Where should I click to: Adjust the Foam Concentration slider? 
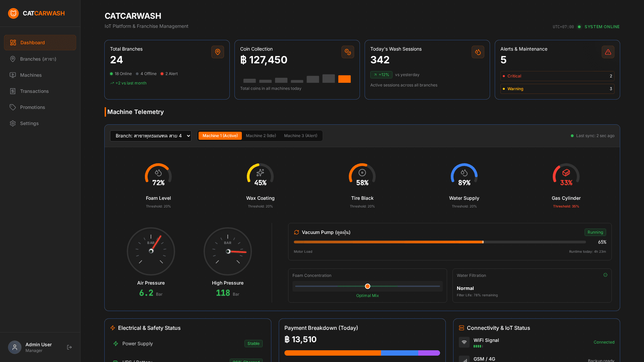(x=367, y=286)
